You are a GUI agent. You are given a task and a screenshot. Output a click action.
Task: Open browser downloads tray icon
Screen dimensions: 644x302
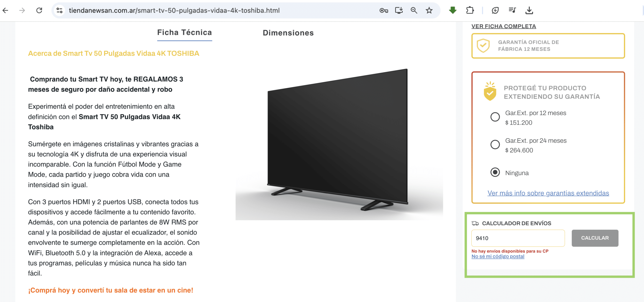click(x=529, y=10)
